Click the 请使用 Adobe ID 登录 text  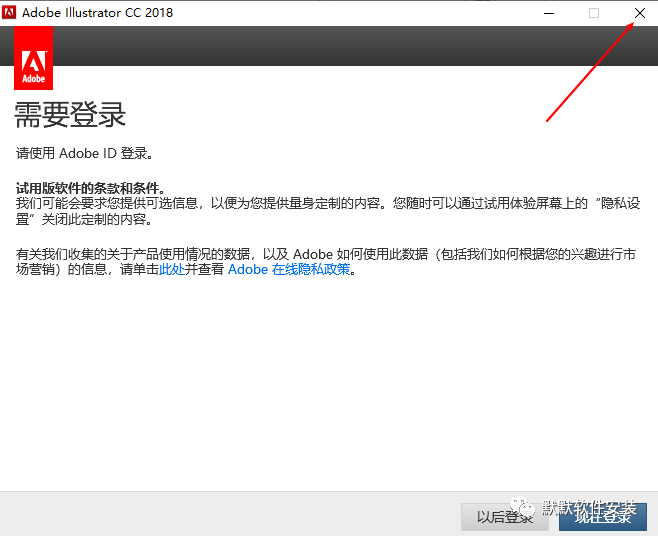point(84,154)
